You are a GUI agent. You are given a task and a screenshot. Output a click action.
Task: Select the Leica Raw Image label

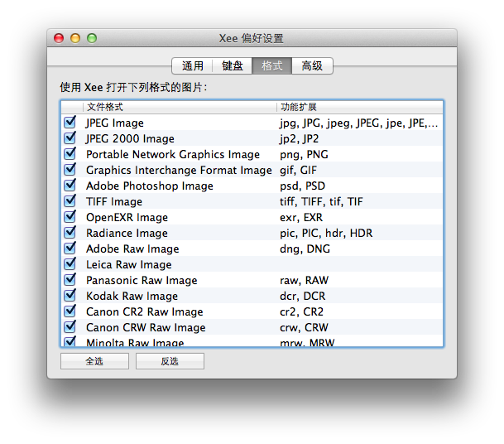[129, 265]
